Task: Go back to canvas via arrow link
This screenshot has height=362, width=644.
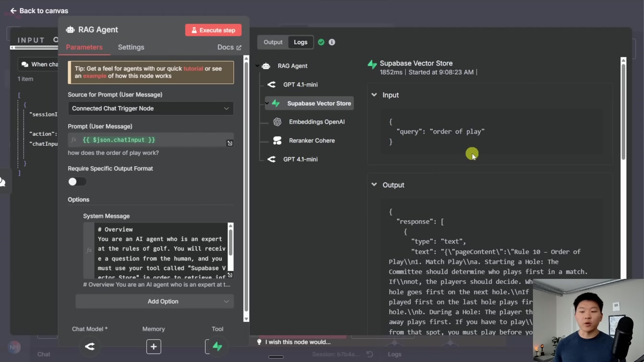Action: (x=39, y=11)
